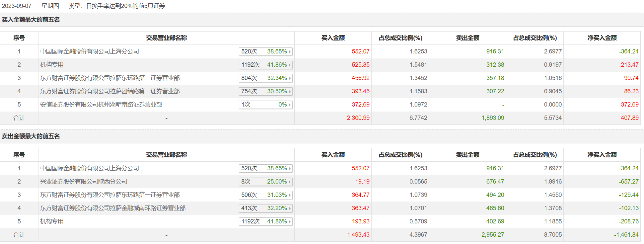Open 中国国际金融上海分公司 in the sell table
Image resolution: width=644 pixels, height=244 pixels.
90,168
